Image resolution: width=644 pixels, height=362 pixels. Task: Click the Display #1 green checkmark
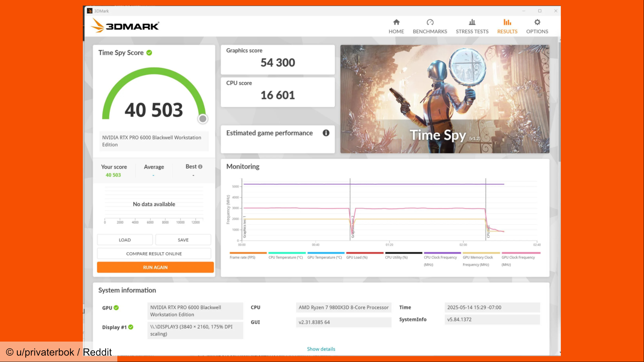tap(131, 327)
